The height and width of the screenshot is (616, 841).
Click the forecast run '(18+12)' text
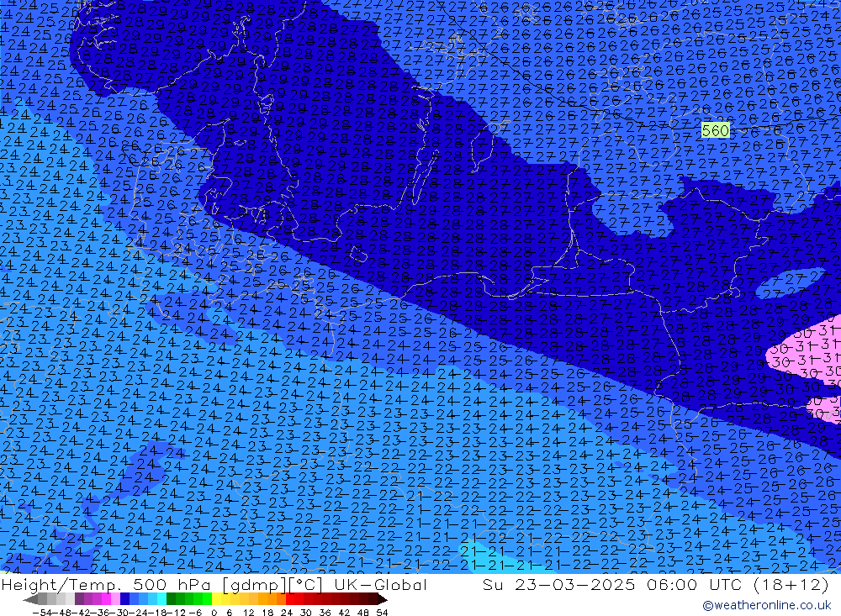(791, 584)
